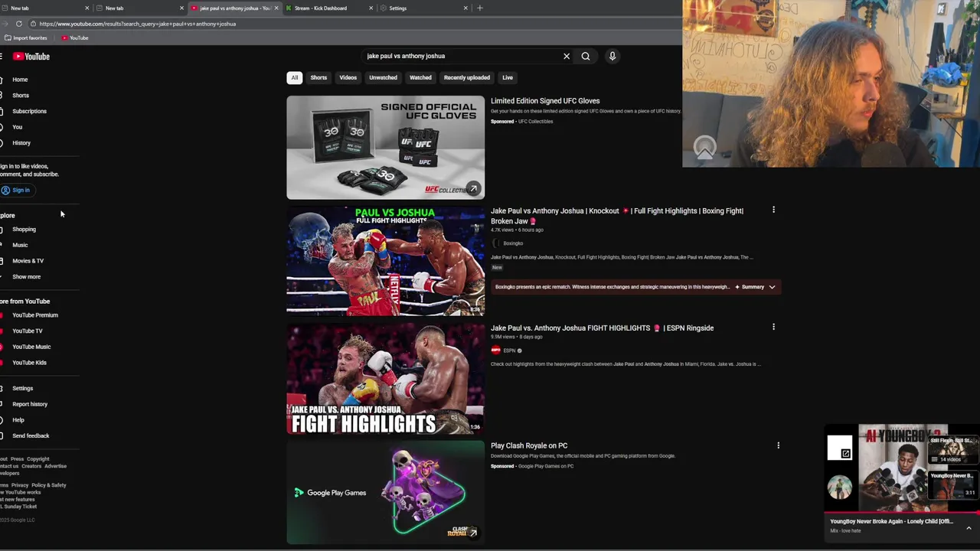The width and height of the screenshot is (980, 551).
Task: Select the Live filter chip
Action: pos(508,77)
